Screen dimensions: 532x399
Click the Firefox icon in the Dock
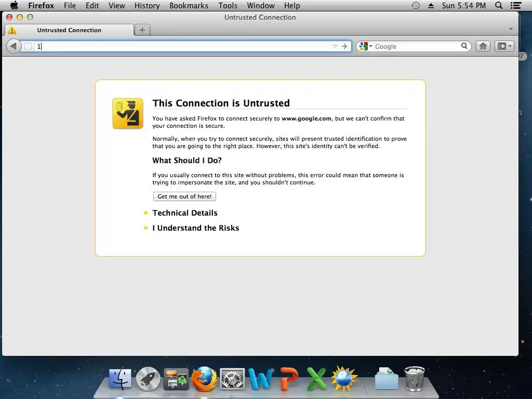(x=204, y=379)
